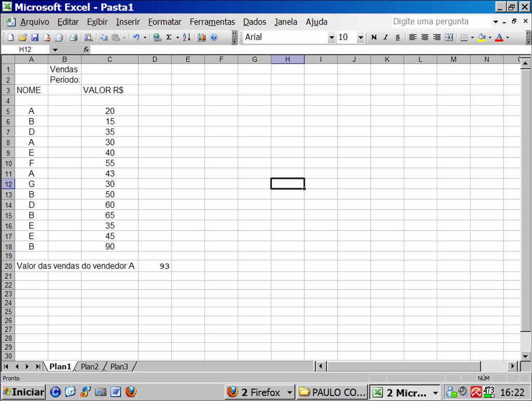Toggle italic formatting
The image size is (532, 401).
(x=386, y=37)
